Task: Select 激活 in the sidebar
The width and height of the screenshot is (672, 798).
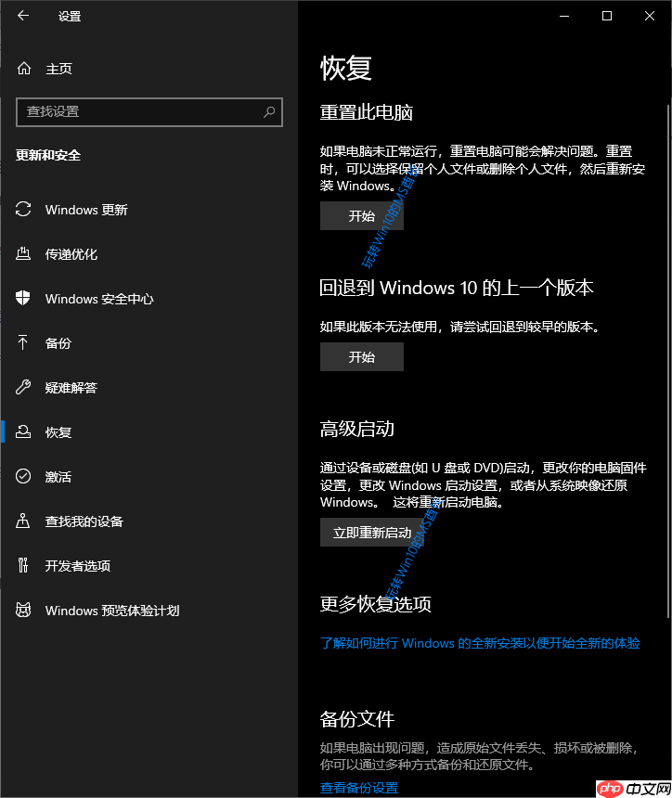Action: (x=58, y=477)
